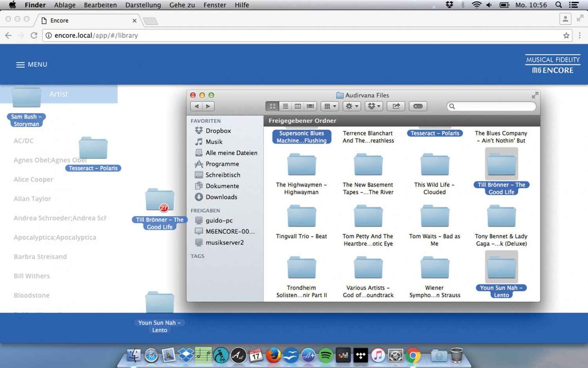The height and width of the screenshot is (368, 588).
Task: Launch Firefox from the Dock
Action: tap(273, 355)
